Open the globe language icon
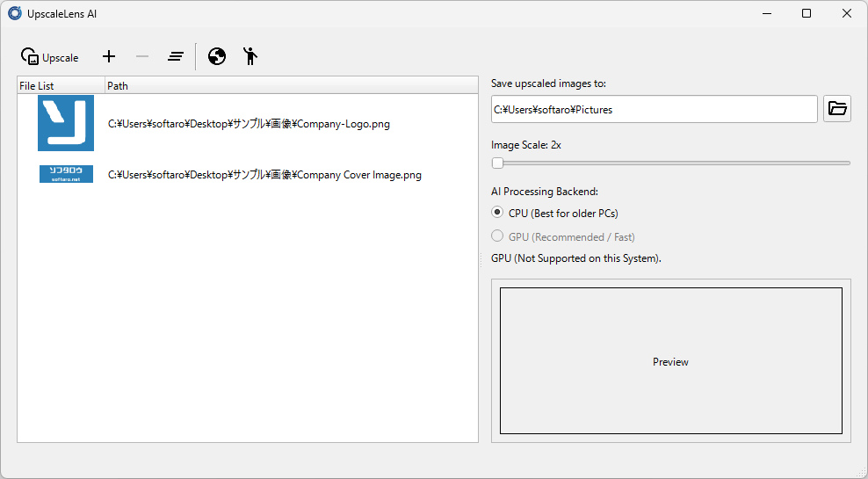The image size is (868, 479). click(x=217, y=57)
